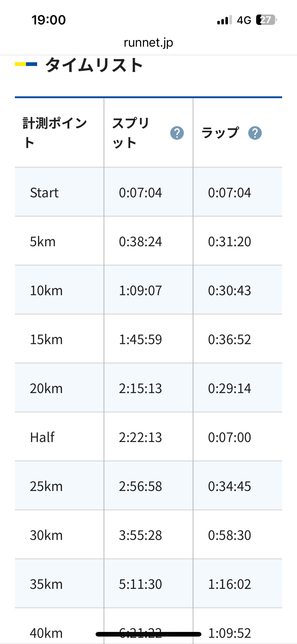Tap the Half split time 2:22:13
The width and height of the screenshot is (297, 644).
(140, 437)
